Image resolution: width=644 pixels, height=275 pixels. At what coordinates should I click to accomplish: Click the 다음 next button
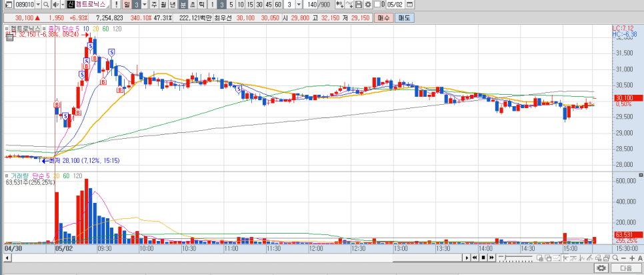(x=626, y=268)
